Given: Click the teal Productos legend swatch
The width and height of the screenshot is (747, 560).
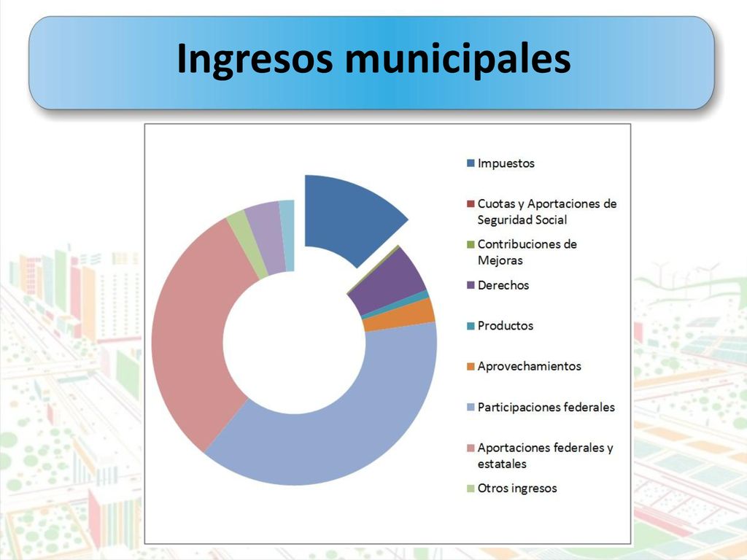Looking at the screenshot, I should click(x=471, y=326).
